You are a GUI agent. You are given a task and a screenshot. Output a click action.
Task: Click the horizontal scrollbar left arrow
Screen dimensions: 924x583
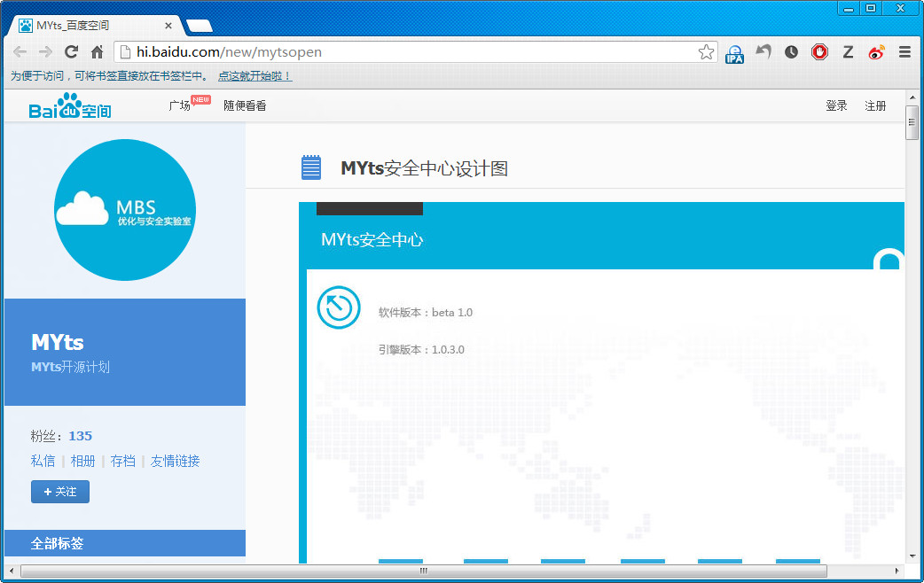(x=12, y=571)
